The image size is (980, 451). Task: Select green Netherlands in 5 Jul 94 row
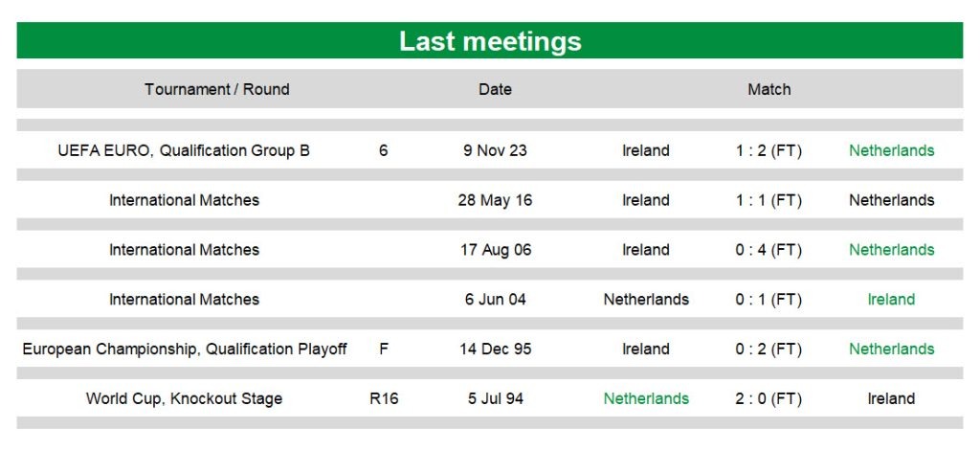tap(646, 398)
